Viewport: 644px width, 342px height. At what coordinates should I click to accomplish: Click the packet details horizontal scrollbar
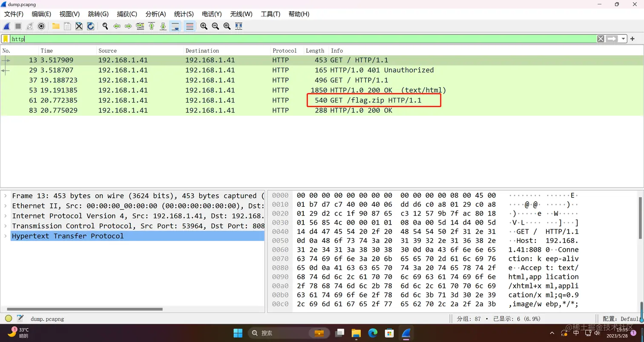pos(85,309)
